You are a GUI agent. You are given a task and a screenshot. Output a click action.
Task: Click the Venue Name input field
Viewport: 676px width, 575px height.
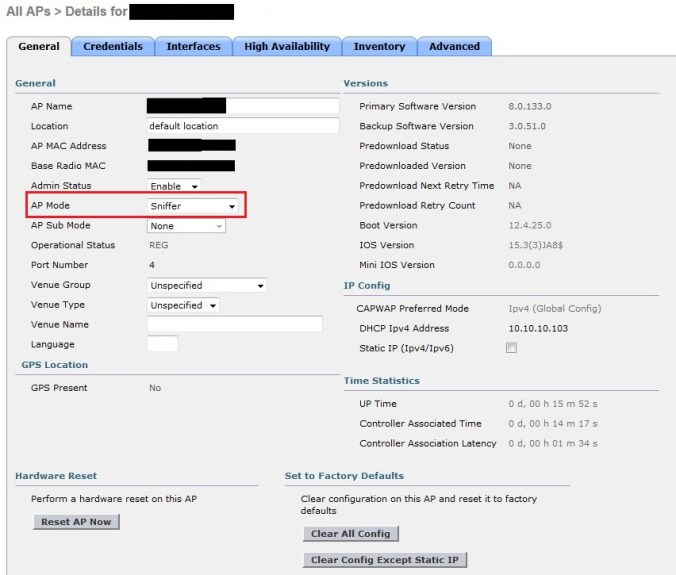pos(234,324)
